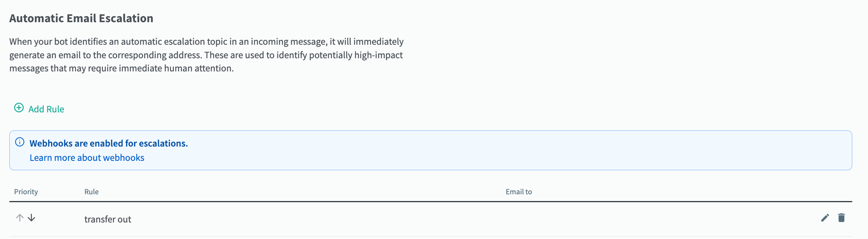Click the Rule column header
868x239 pixels.
[92, 192]
